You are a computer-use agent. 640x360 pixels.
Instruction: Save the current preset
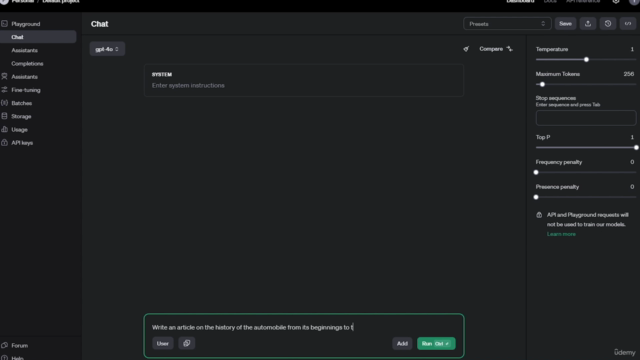[x=565, y=24]
